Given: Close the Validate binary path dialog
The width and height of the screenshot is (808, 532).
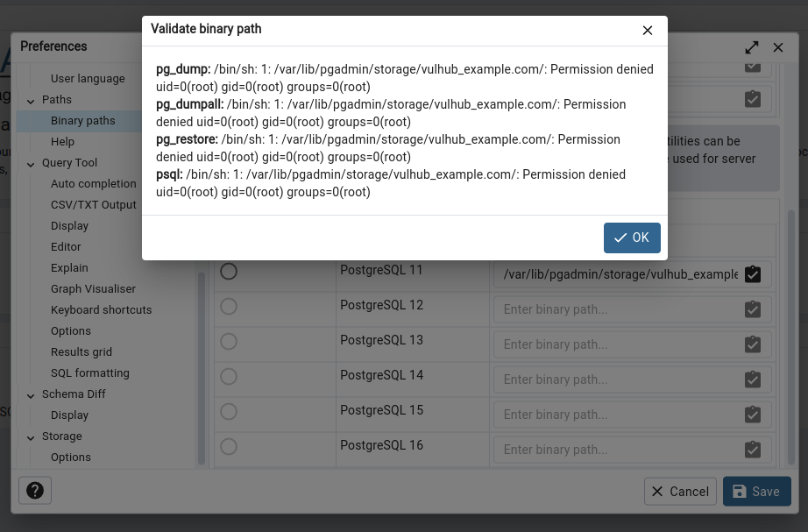Looking at the screenshot, I should pos(648,31).
